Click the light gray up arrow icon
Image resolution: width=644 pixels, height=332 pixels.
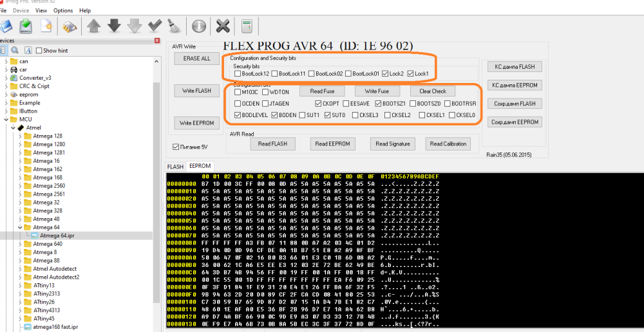(x=93, y=26)
